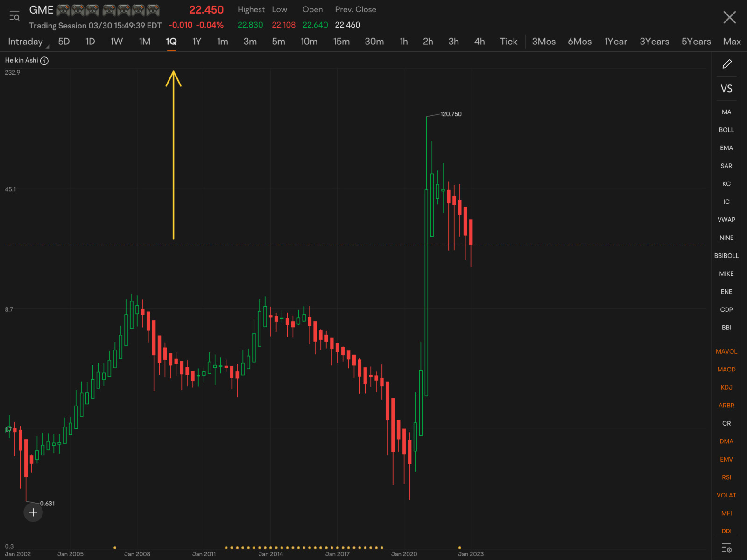
Task: Disable the ARBR sub-indicator
Action: coord(726,405)
